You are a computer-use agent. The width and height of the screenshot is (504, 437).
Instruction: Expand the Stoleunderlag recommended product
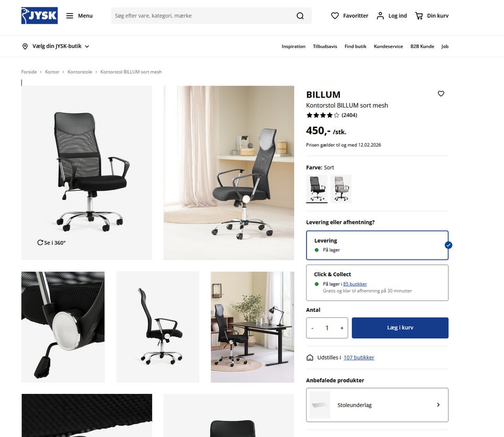coord(377,405)
